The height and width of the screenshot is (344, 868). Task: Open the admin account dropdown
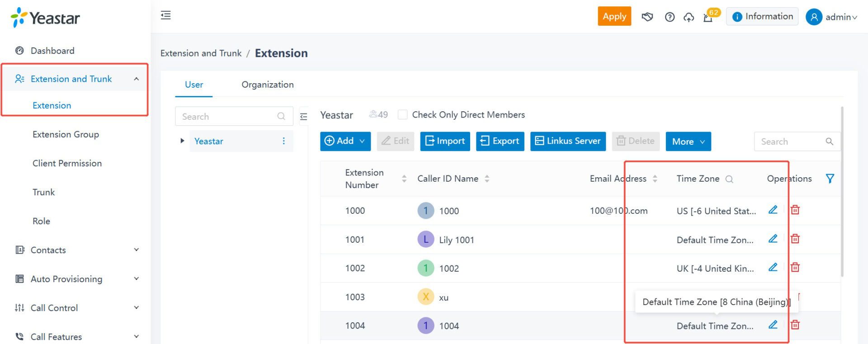831,17
